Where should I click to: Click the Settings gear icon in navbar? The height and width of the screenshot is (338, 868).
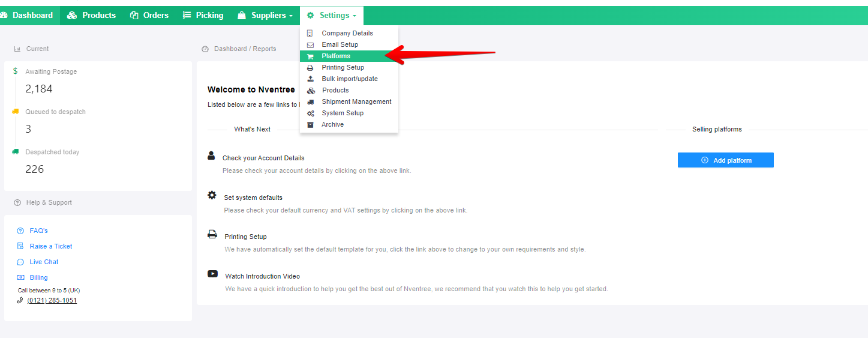(311, 16)
